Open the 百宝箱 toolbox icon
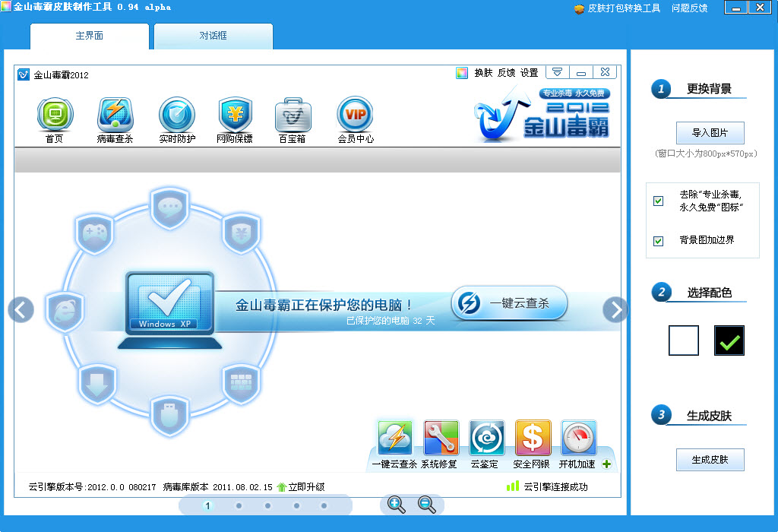This screenshot has height=532, width=778. coord(293,115)
